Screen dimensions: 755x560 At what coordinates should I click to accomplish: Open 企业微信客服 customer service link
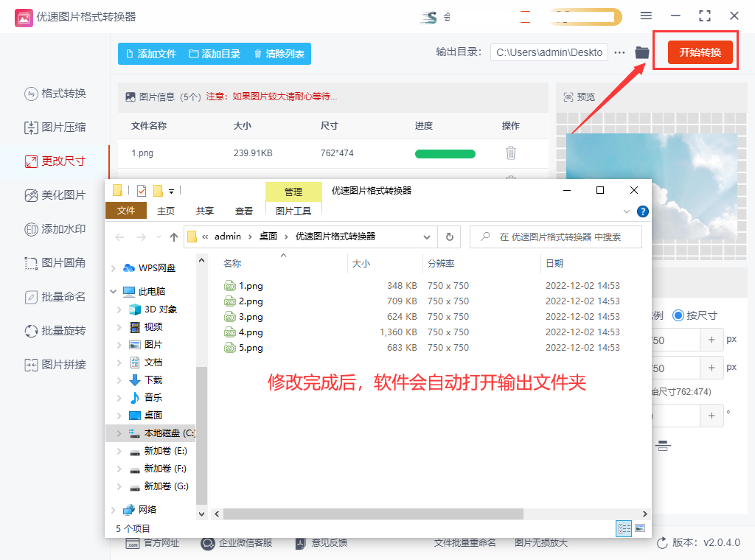pyautogui.click(x=236, y=543)
